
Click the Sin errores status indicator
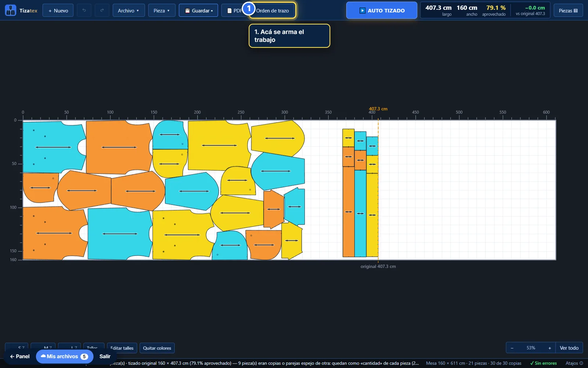(543, 363)
